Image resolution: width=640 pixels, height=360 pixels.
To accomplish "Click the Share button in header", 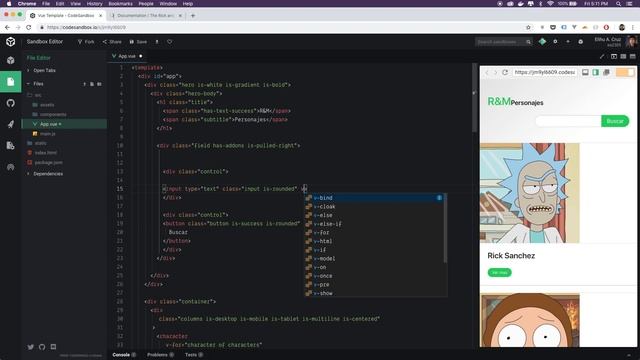I will coord(112,42).
